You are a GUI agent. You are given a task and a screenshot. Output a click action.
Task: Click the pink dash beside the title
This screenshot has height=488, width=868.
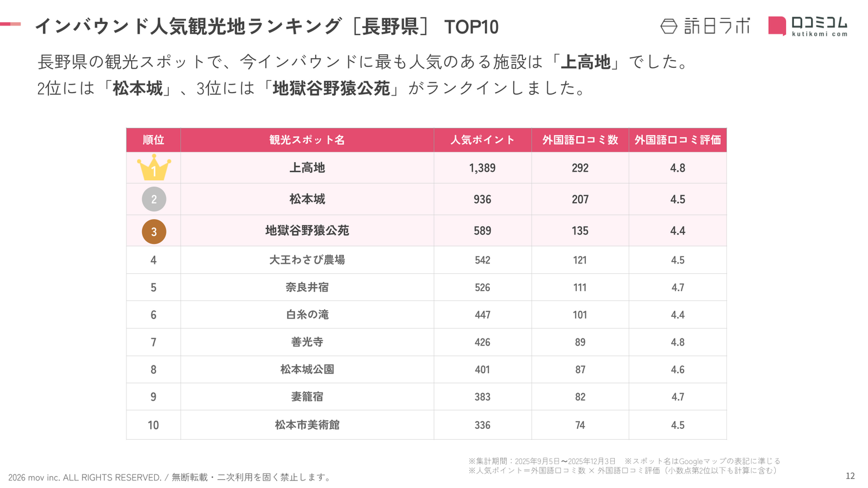[x=10, y=24]
